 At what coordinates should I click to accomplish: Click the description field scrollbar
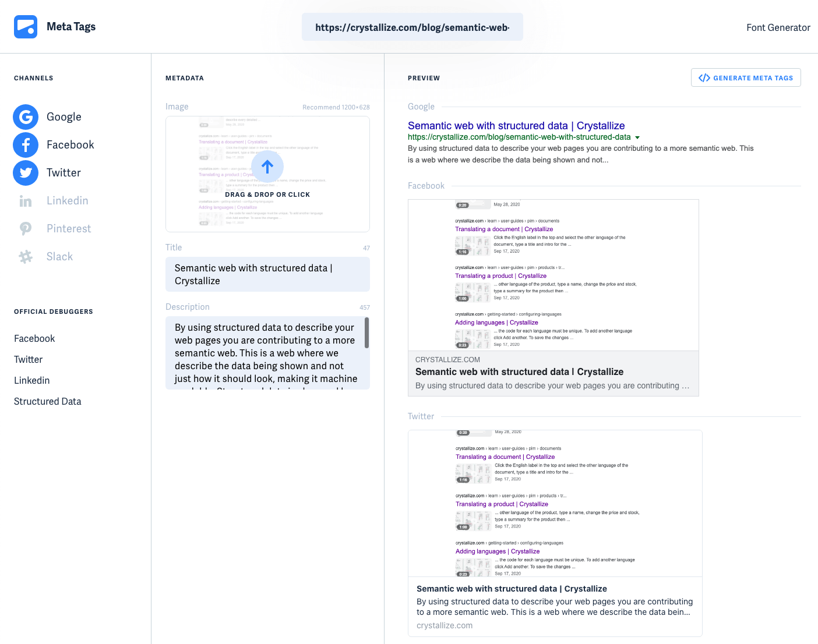tap(366, 333)
